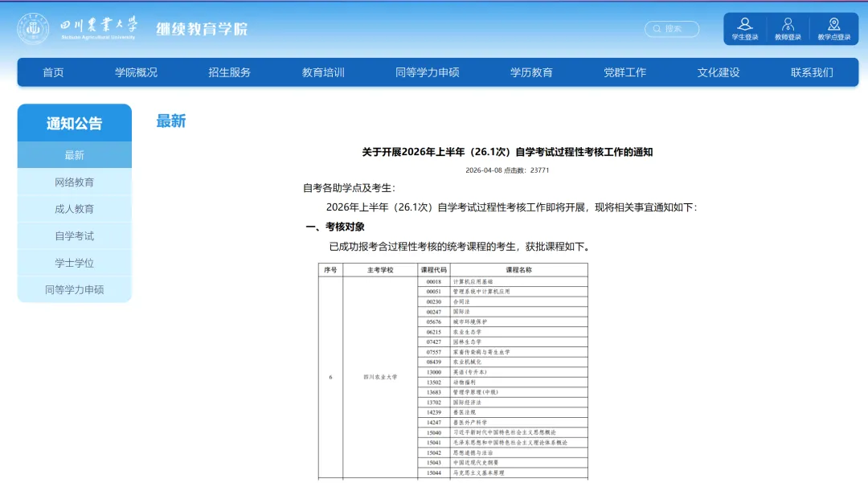
Task: Click course code 08439 cell
Action: (x=433, y=362)
